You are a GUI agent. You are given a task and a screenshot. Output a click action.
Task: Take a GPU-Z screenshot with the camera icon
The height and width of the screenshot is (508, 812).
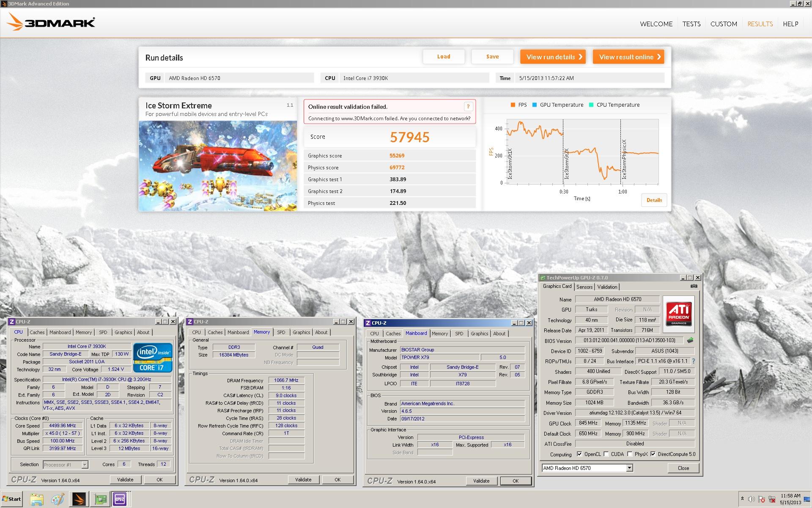(694, 286)
